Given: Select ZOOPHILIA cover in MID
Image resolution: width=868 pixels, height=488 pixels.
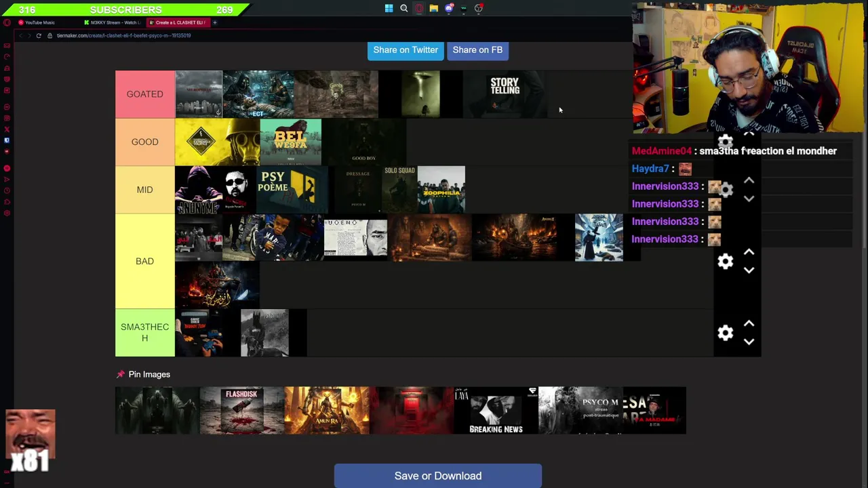Looking at the screenshot, I should pyautogui.click(x=441, y=190).
